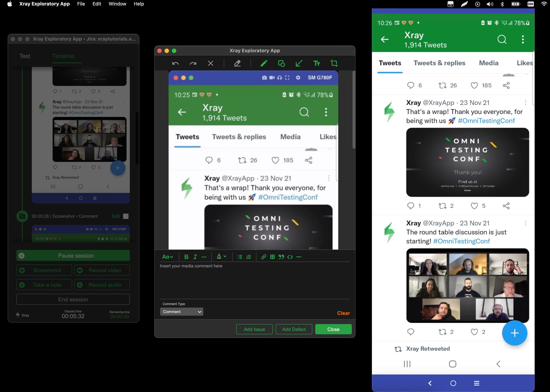
Task: Redo annotation in editor toolbar
Action: [x=193, y=63]
